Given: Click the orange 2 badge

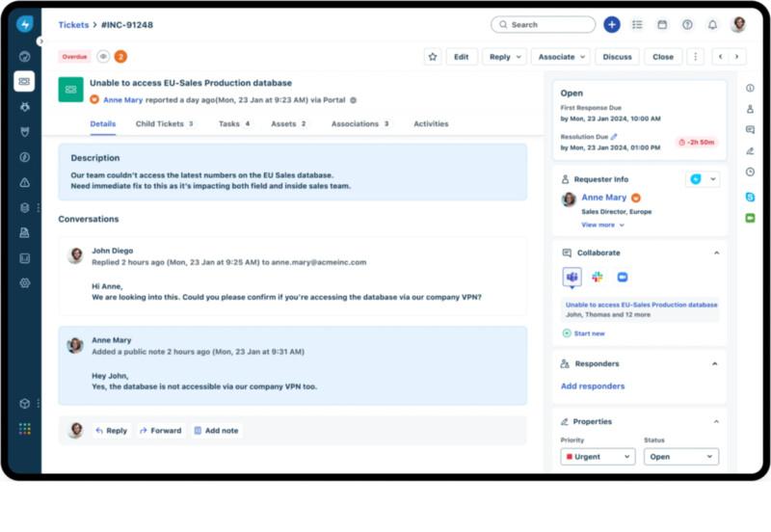Looking at the screenshot, I should point(120,57).
